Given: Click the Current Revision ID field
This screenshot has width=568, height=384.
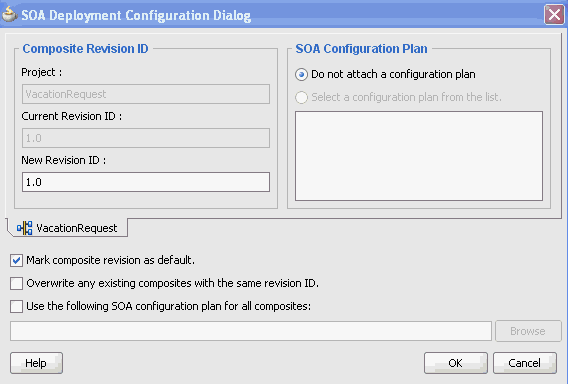Looking at the screenshot, I should point(146,138).
